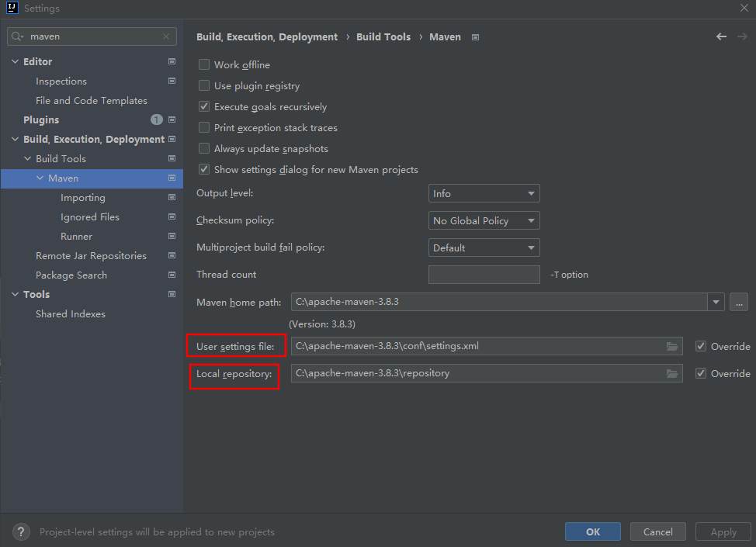Click the IntelliJ IDEA logo icon
This screenshot has width=756, height=547.
pos(12,8)
